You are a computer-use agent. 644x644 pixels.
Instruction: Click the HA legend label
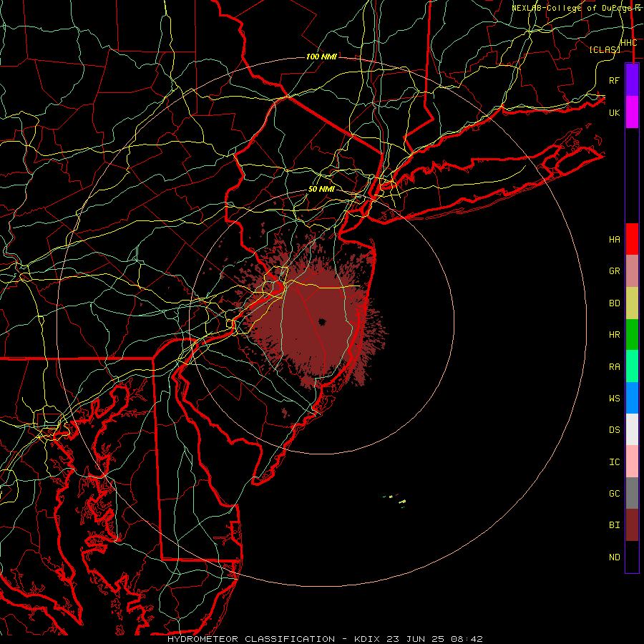coord(615,240)
